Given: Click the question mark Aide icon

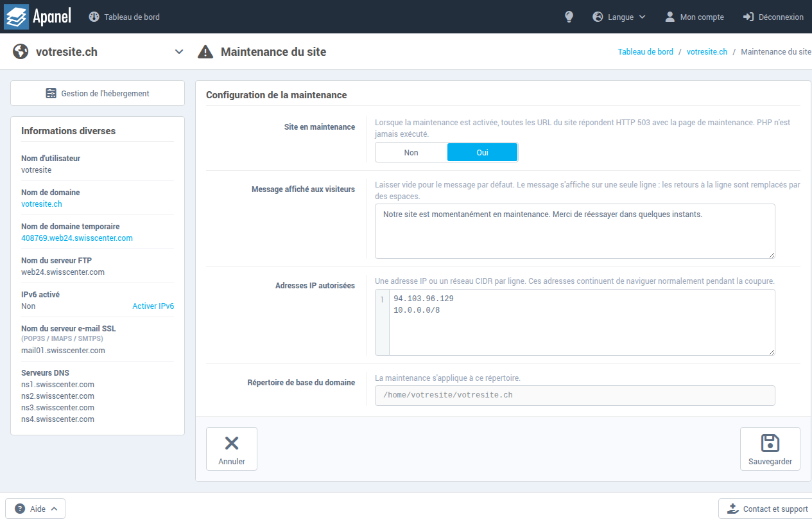Looking at the screenshot, I should click(x=20, y=509).
